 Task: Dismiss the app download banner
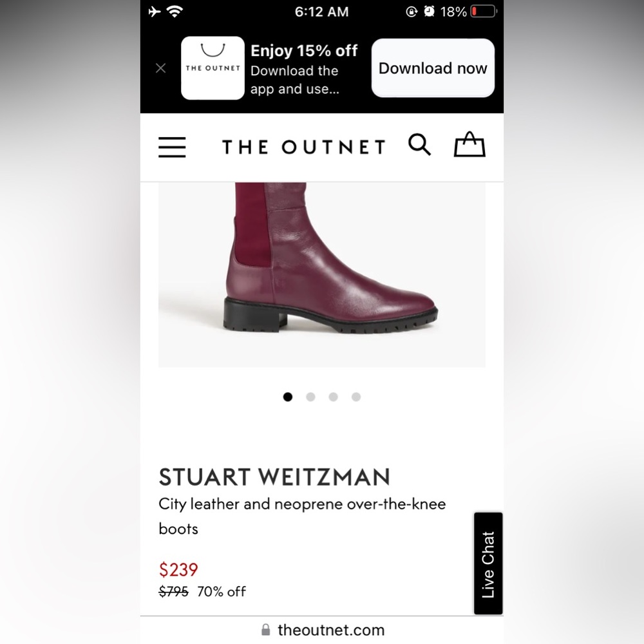161,68
